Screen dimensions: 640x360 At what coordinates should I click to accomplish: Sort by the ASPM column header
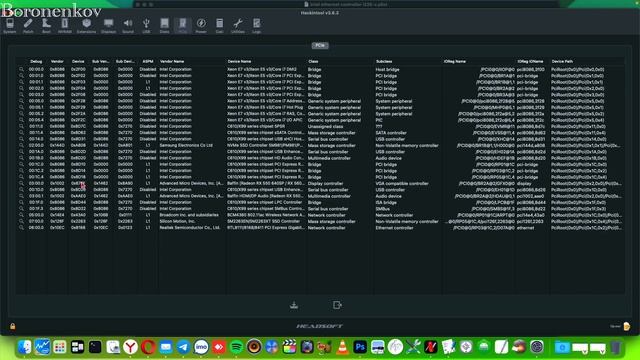click(x=148, y=62)
